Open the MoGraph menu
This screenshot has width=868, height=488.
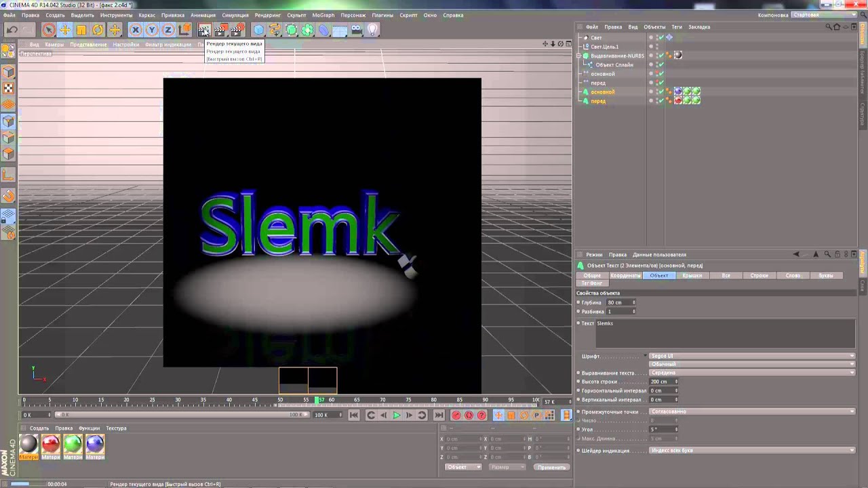[x=323, y=15]
